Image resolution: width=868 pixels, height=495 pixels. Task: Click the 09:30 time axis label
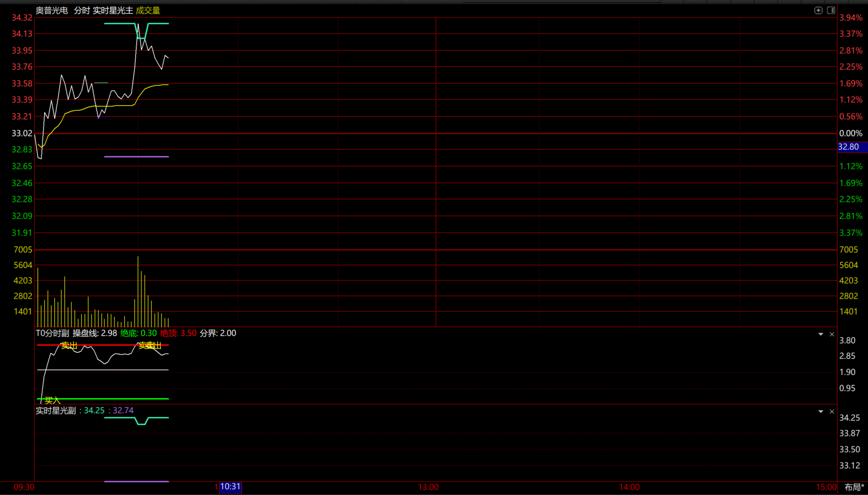tap(24, 487)
